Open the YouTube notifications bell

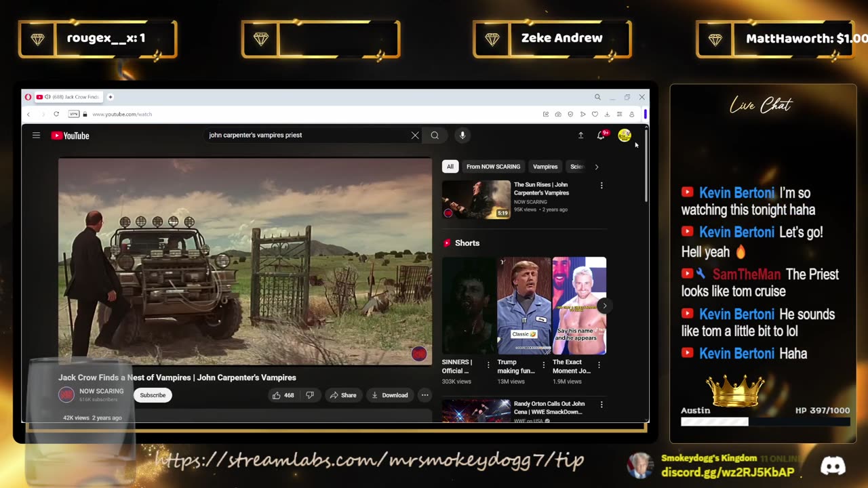click(x=601, y=136)
